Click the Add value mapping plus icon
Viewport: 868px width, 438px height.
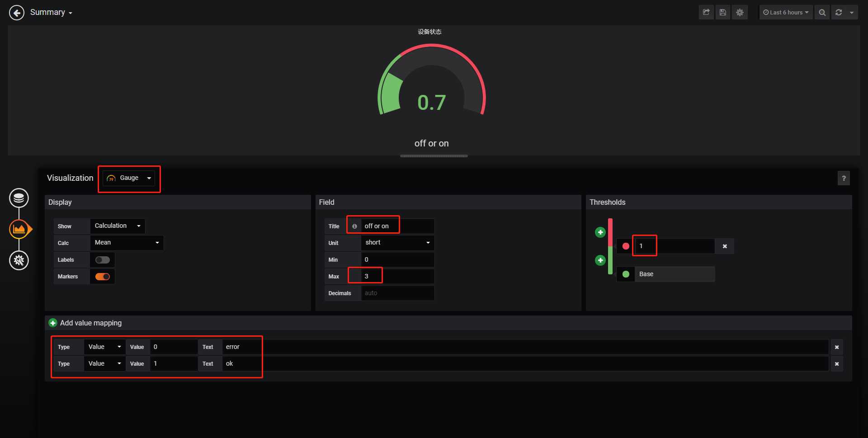(x=53, y=323)
